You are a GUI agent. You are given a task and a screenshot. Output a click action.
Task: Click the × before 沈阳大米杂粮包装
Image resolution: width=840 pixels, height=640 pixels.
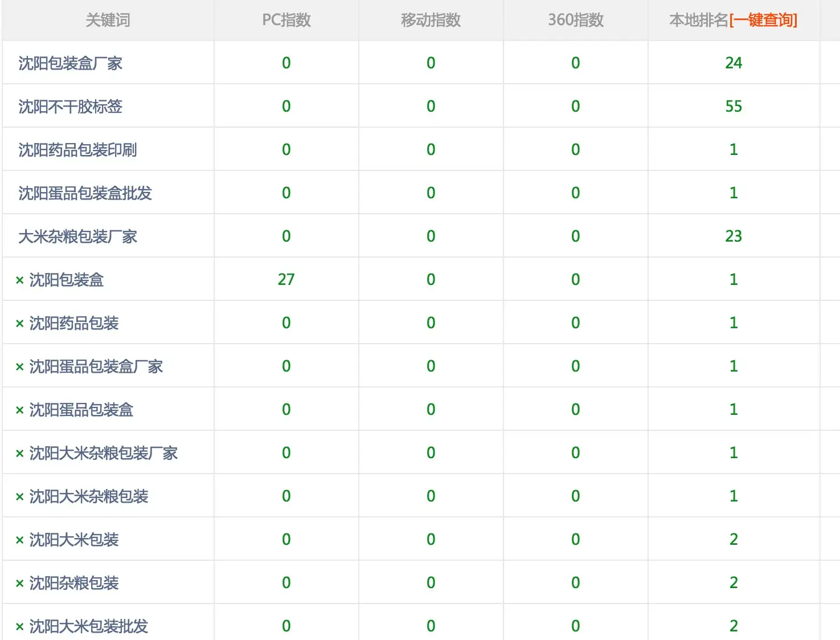click(x=19, y=497)
